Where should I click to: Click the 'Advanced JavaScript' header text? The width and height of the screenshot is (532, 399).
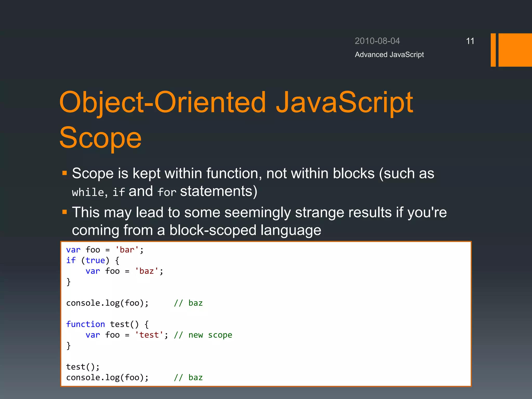(389, 55)
